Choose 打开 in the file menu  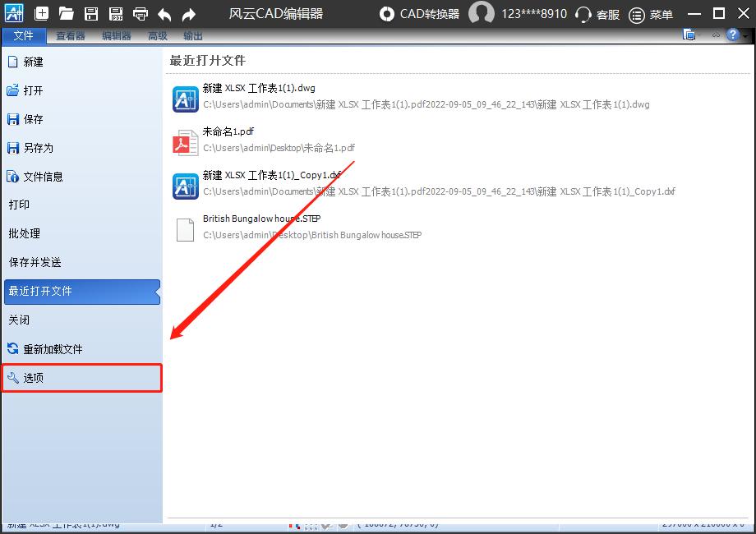pos(82,90)
